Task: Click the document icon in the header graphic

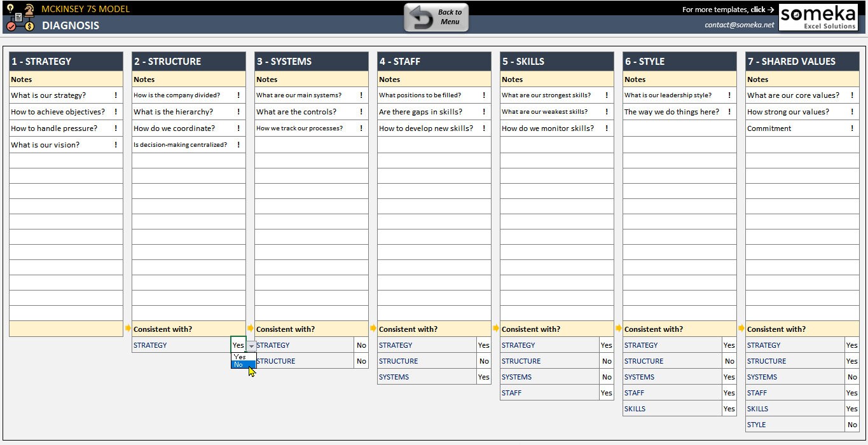Action: [x=18, y=17]
